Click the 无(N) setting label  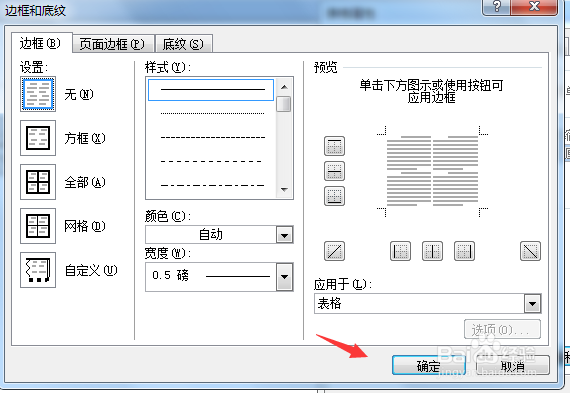[79, 95]
